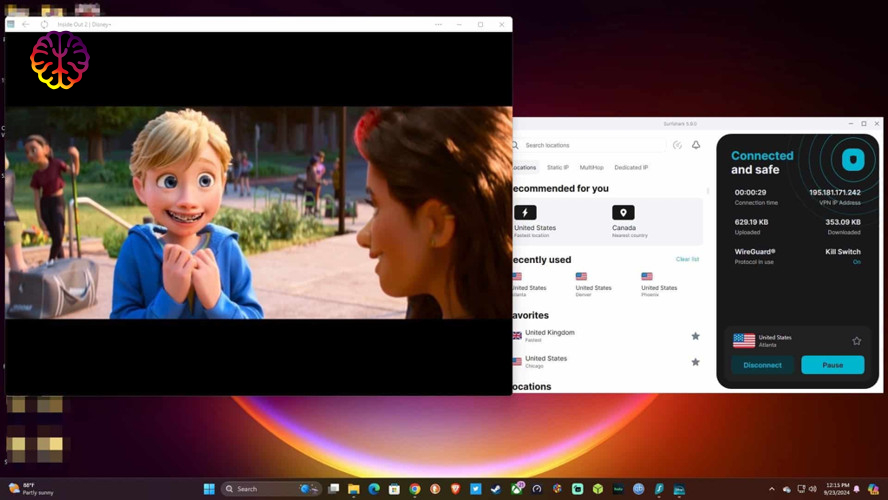Launch Brave browser from the taskbar

coord(455,489)
